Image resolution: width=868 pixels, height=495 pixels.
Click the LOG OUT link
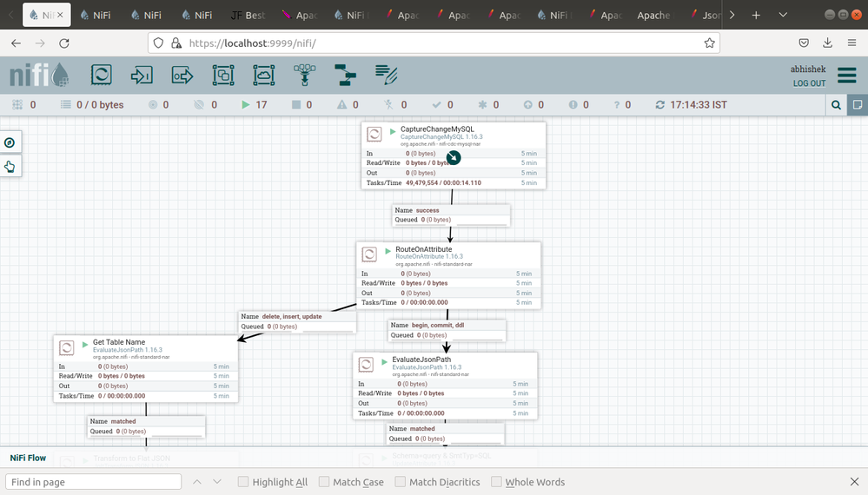click(x=809, y=83)
